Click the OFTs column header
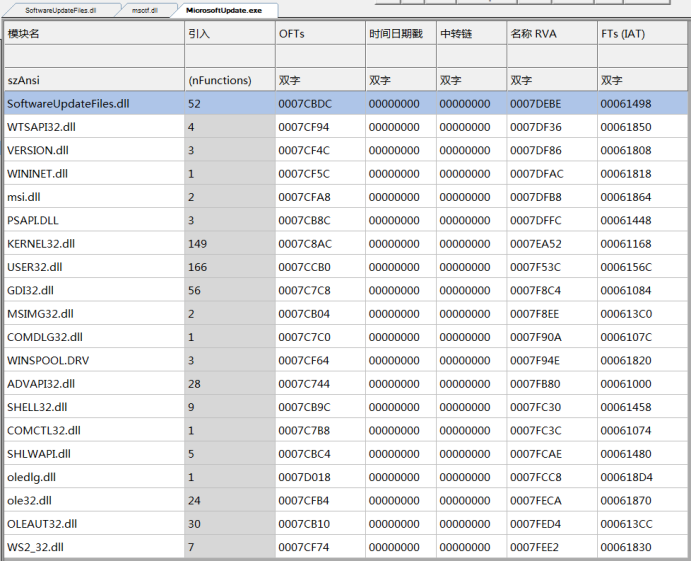Image resolution: width=692 pixels, height=561 pixels. (x=320, y=34)
